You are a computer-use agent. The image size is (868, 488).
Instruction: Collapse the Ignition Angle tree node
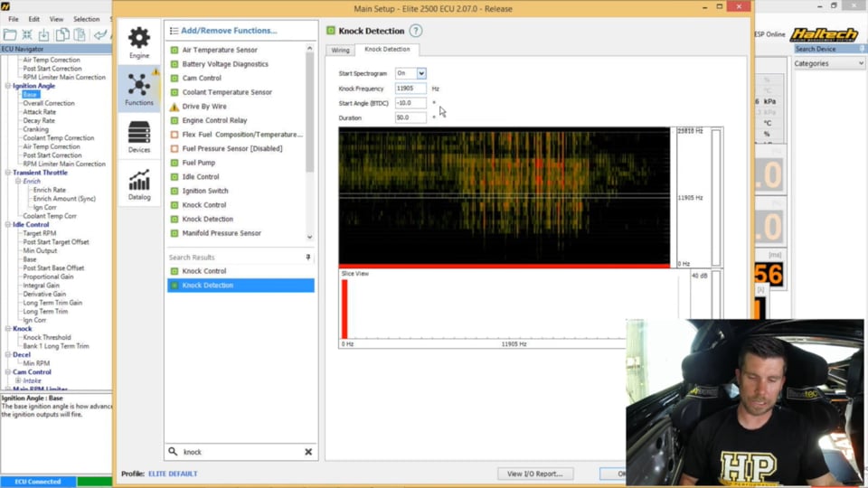point(8,86)
